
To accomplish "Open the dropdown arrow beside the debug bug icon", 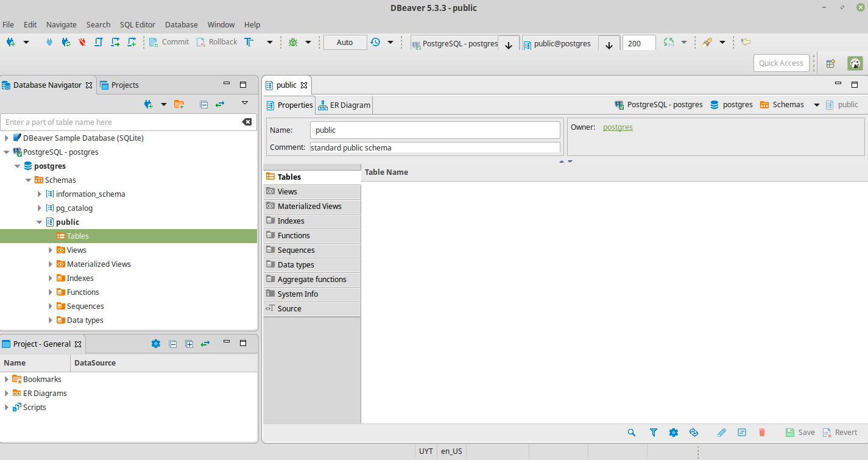I will click(x=308, y=42).
